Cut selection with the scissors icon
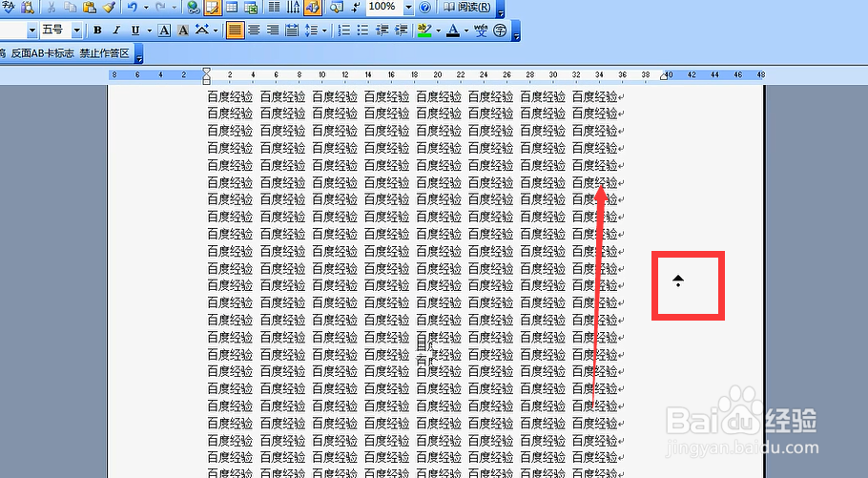 pos(51,7)
